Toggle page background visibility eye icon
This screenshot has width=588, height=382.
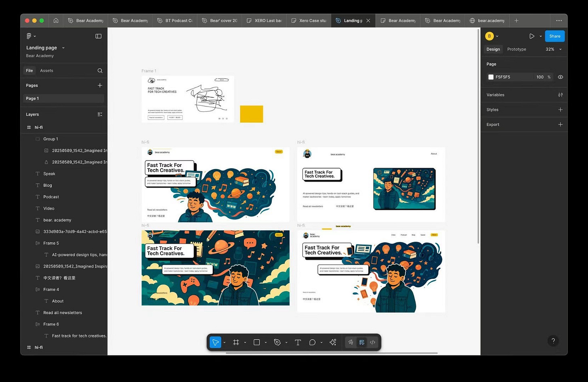point(560,77)
